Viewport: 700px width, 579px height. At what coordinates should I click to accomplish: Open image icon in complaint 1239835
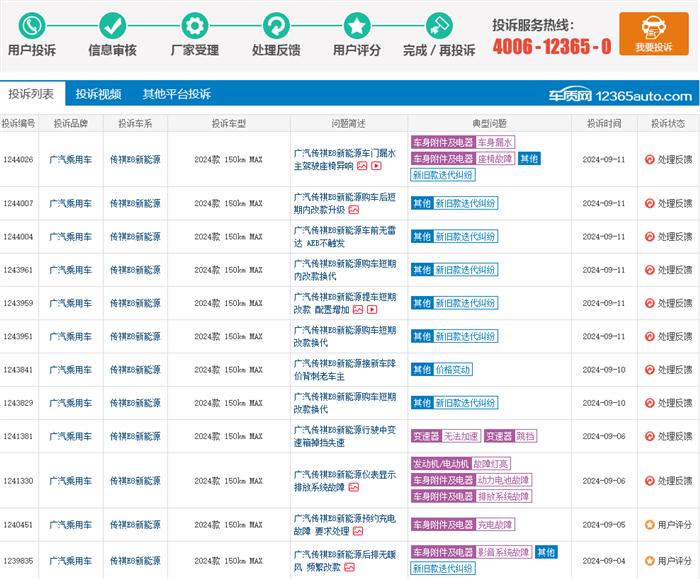[350, 567]
